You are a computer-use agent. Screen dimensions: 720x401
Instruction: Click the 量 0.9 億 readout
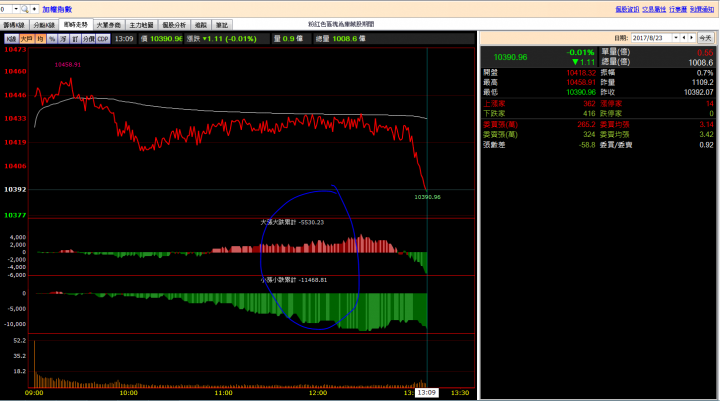click(x=288, y=39)
